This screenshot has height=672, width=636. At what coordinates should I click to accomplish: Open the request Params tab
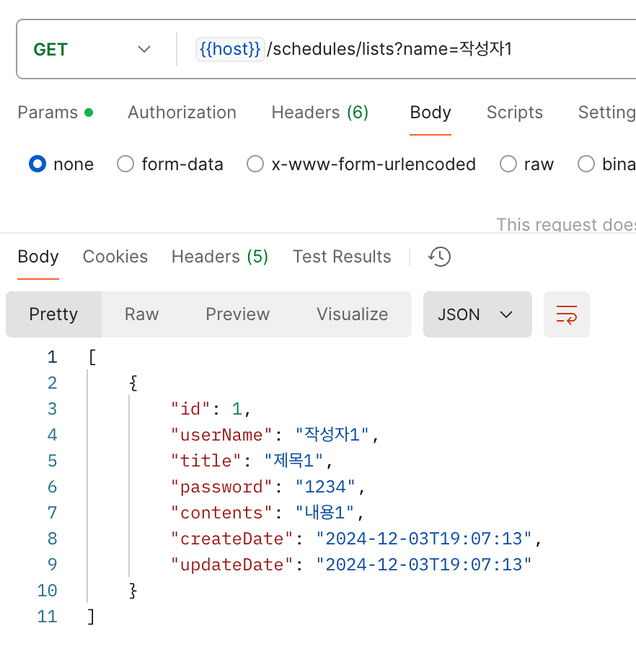click(55, 112)
